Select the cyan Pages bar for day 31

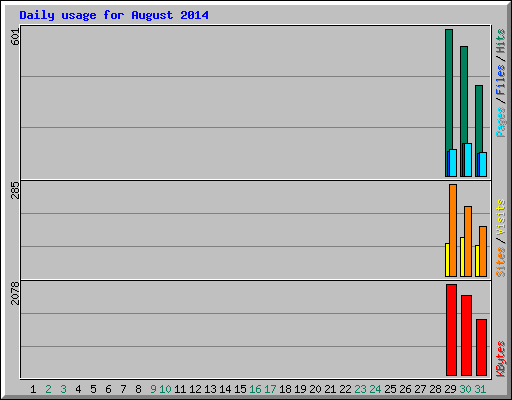483,164
